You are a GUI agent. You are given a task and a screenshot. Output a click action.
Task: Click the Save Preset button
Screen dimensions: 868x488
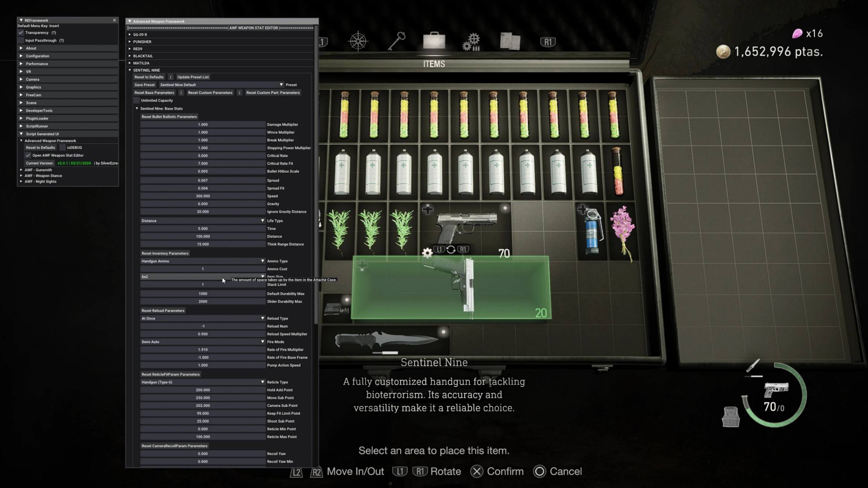click(x=144, y=85)
